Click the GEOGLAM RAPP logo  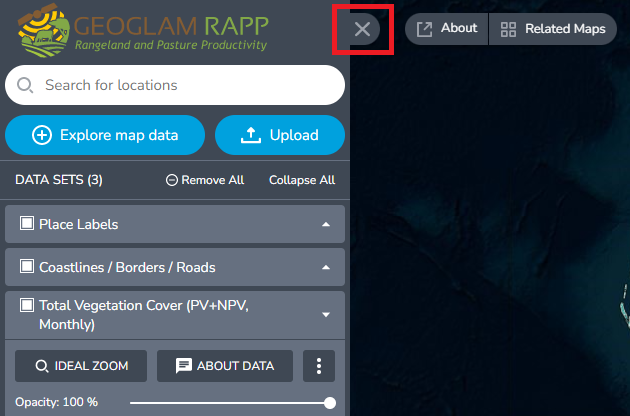[144, 30]
